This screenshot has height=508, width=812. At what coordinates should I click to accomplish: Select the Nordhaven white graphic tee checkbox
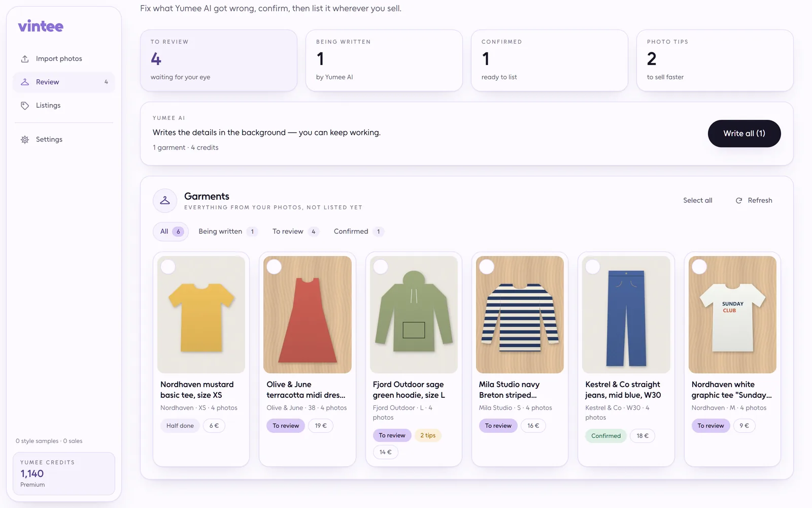[699, 267]
